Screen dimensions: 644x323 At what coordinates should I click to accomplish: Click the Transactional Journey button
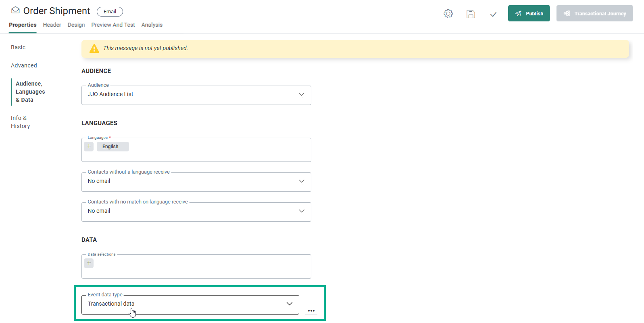594,13
